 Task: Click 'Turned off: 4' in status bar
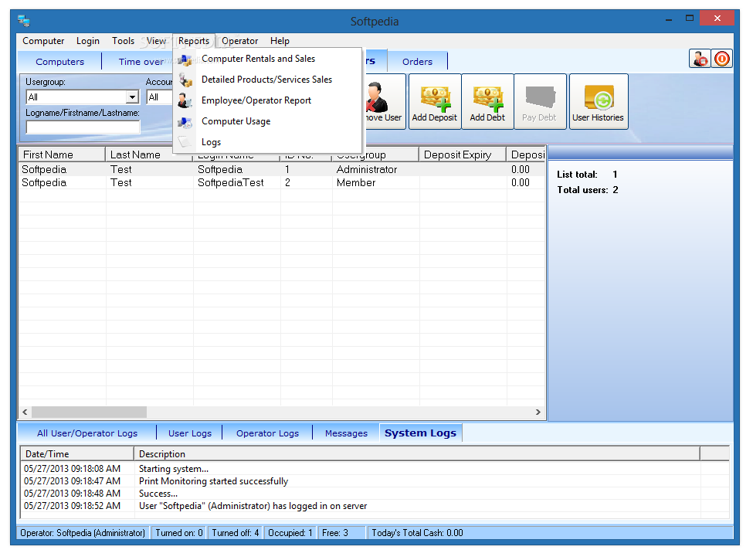236,533
